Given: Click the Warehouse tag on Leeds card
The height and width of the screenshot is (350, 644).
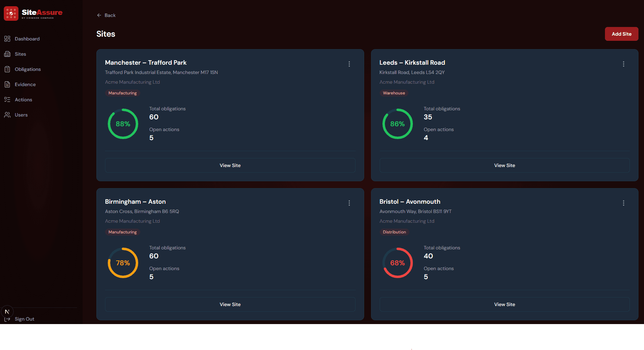Looking at the screenshot, I should (x=394, y=93).
